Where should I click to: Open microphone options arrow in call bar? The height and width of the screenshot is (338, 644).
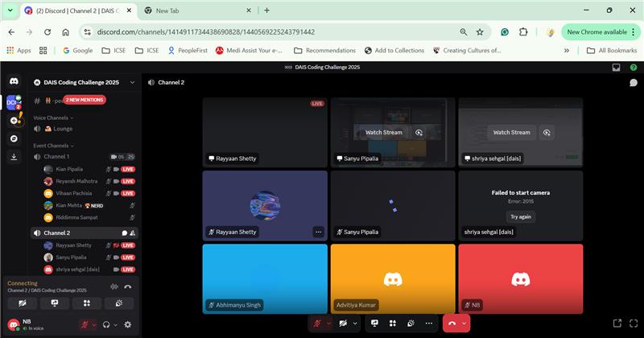pyautogui.click(x=328, y=324)
